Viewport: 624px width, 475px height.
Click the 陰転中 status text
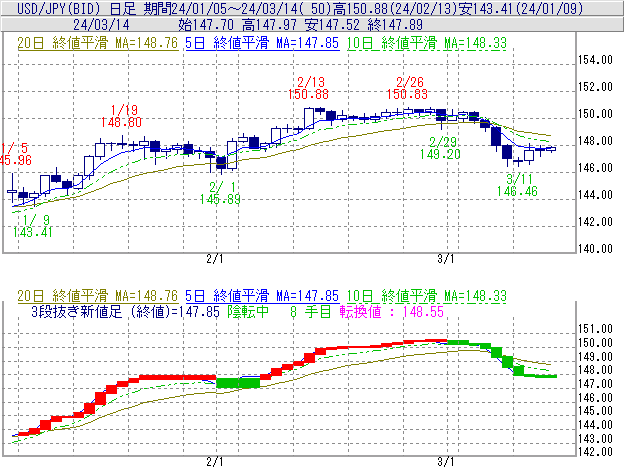click(248, 311)
